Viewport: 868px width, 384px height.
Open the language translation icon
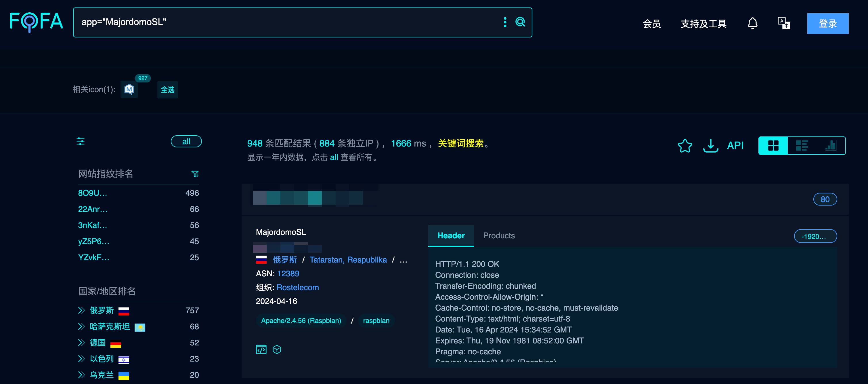[x=783, y=24]
